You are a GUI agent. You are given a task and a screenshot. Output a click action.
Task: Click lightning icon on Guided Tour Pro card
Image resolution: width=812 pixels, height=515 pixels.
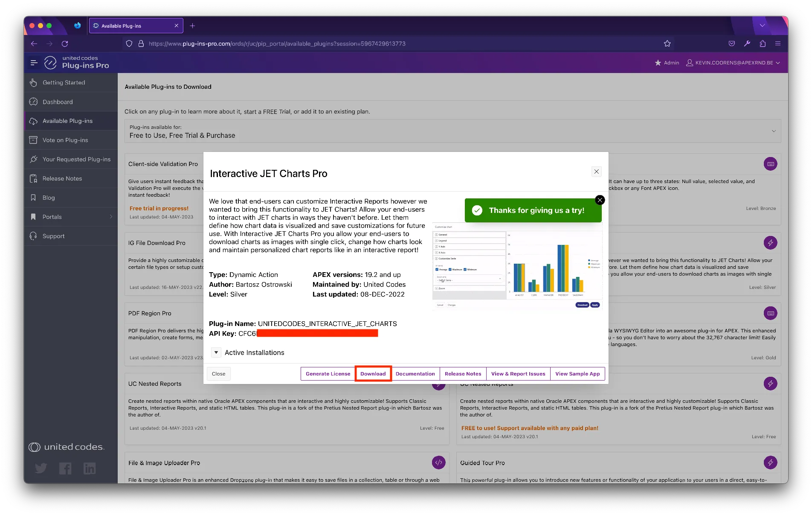pos(770,463)
